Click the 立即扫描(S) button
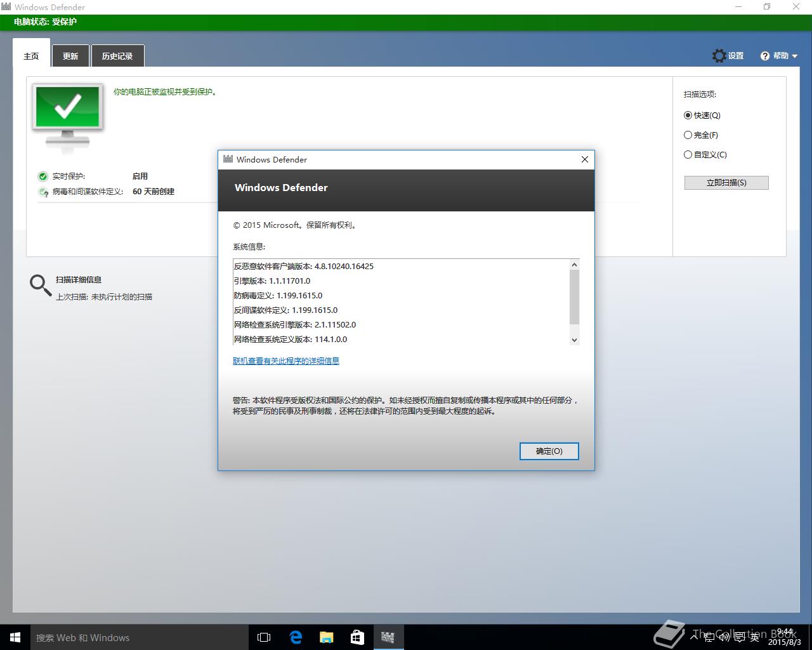Screen dimensions: 812x650 click(726, 183)
